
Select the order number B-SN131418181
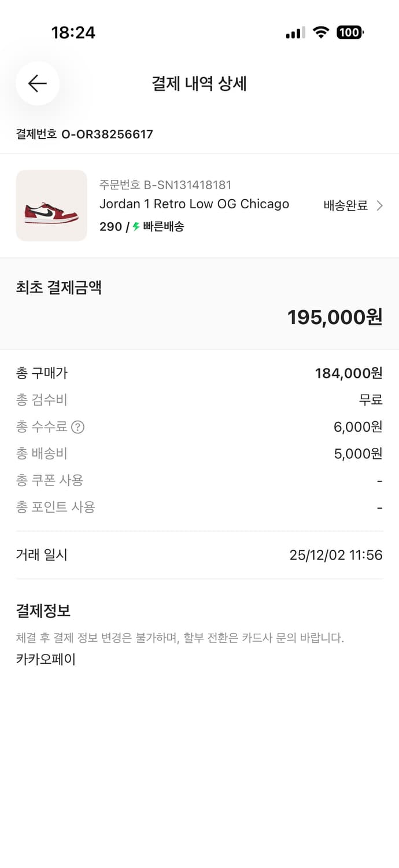point(164,185)
